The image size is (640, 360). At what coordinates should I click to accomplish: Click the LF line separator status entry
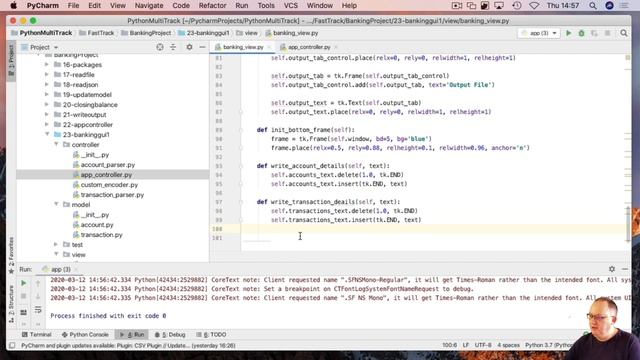tap(466, 345)
